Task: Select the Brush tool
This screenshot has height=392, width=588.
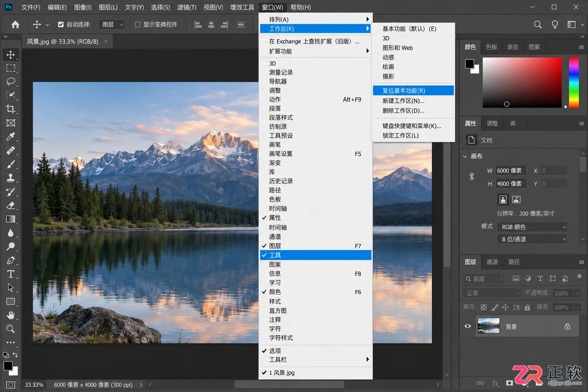Action: [11, 164]
